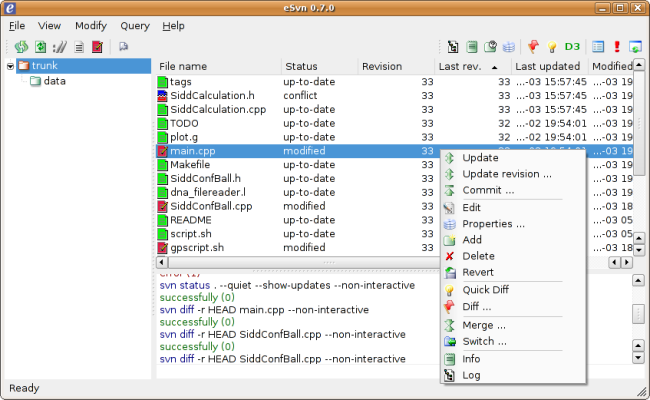Select Properties... in the context menu
Image resolution: width=650 pixels, height=400 pixels.
coord(494,224)
